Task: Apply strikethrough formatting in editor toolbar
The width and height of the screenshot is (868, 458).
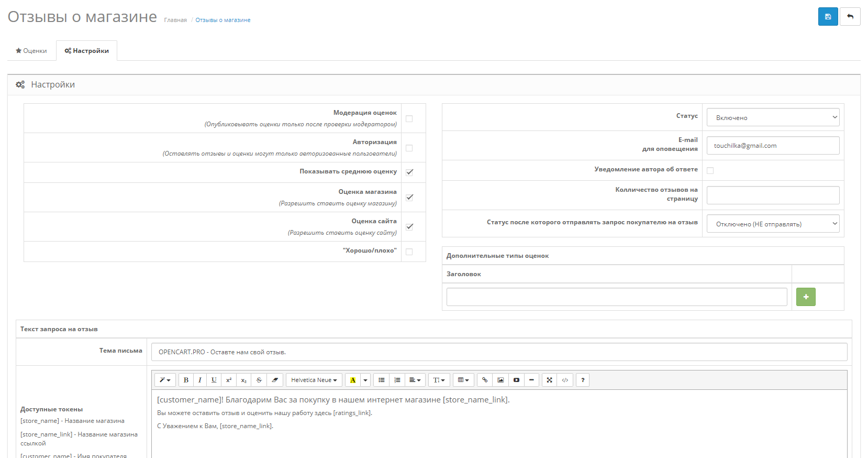Action: (x=259, y=380)
